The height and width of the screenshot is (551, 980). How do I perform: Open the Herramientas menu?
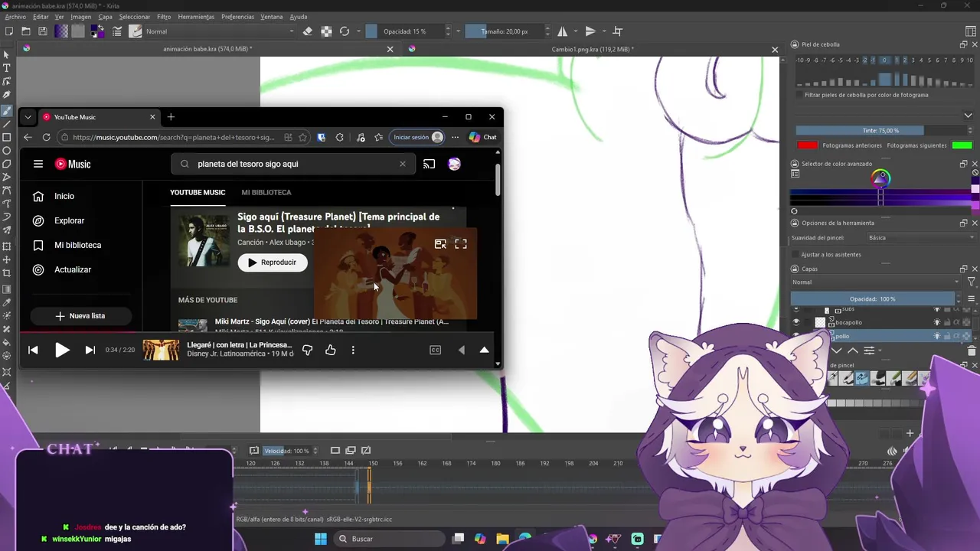pos(196,17)
